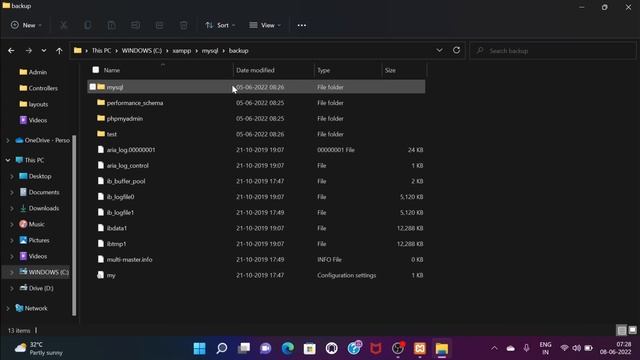
Task: Go back with the left arrow
Action: point(11,51)
